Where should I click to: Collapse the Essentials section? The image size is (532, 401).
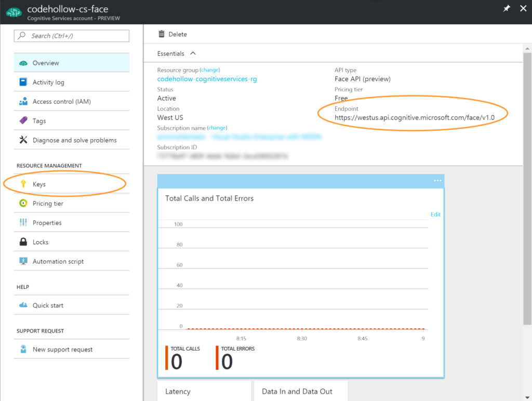192,53
